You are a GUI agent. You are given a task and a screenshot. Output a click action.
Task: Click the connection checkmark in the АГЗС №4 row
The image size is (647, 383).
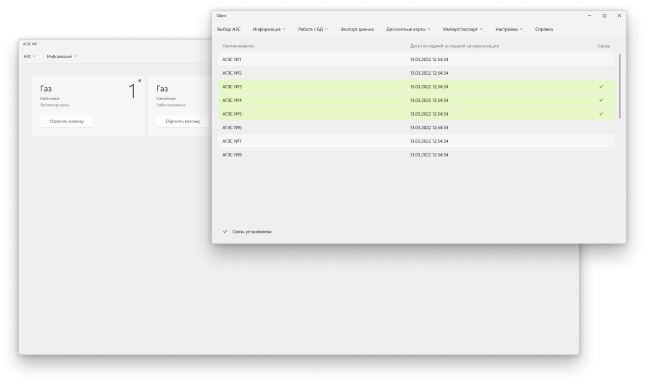pyautogui.click(x=601, y=100)
